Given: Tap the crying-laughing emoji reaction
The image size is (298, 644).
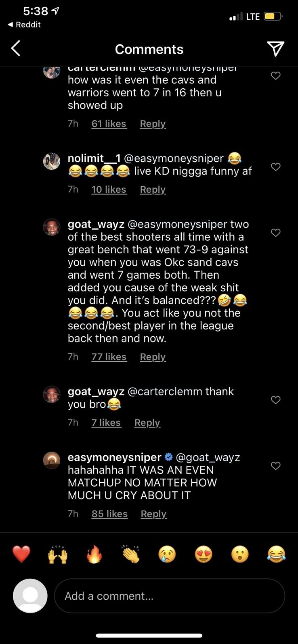Looking at the screenshot, I should 276,554.
